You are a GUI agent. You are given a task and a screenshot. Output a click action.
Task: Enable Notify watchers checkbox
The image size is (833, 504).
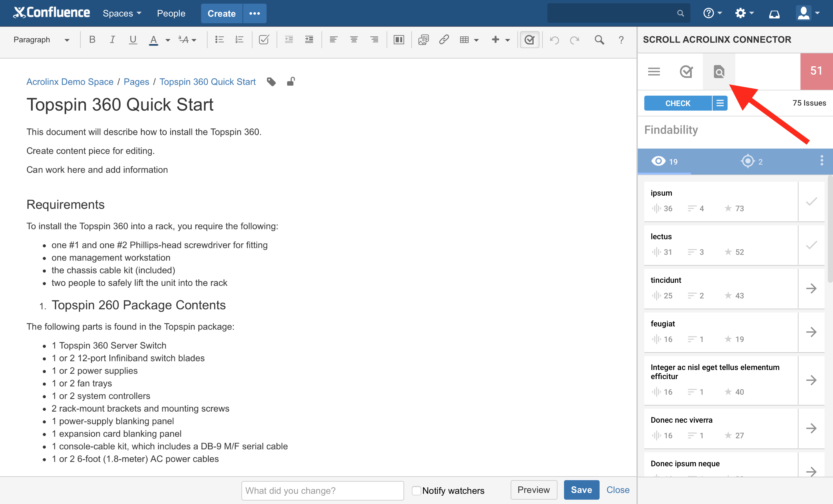pos(416,491)
